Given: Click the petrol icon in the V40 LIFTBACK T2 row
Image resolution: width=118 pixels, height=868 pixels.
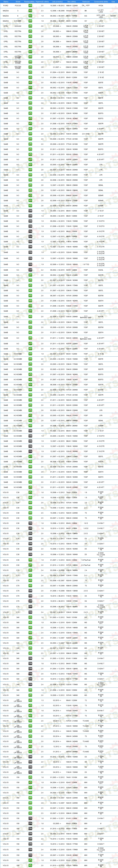Looking at the screenshot, I should click(30, 700).
